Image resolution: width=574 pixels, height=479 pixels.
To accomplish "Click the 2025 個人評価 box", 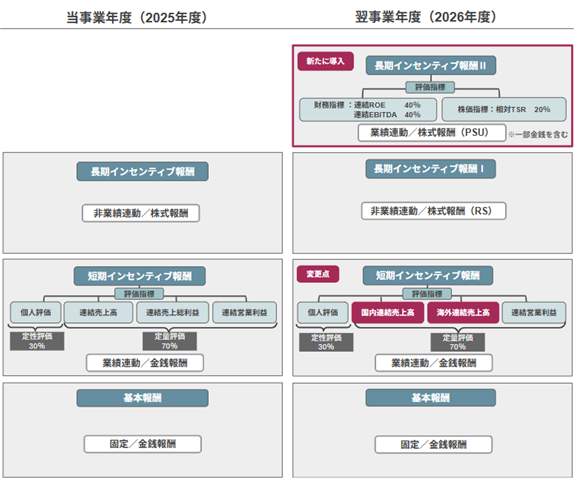I will coord(36,312).
